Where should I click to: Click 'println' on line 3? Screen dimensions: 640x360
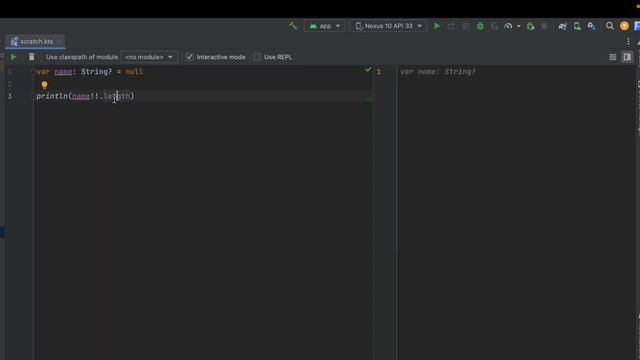pyautogui.click(x=52, y=96)
